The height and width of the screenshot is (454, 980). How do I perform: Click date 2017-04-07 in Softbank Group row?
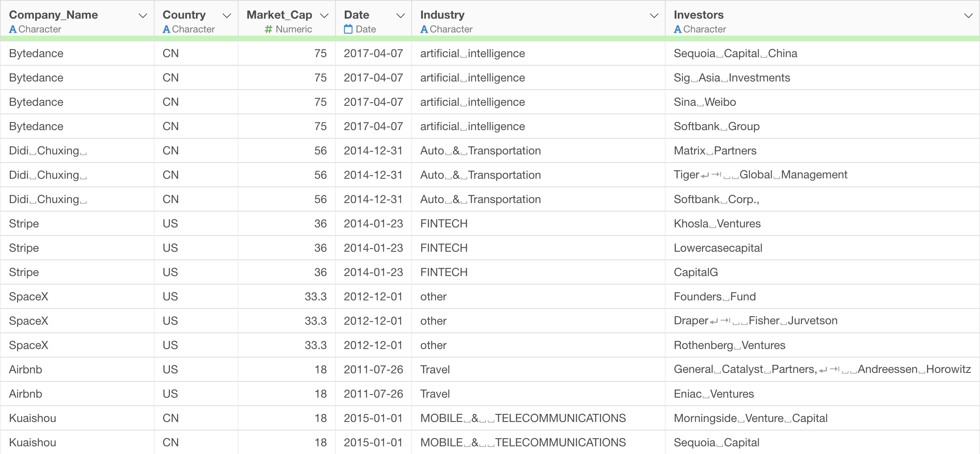click(373, 126)
